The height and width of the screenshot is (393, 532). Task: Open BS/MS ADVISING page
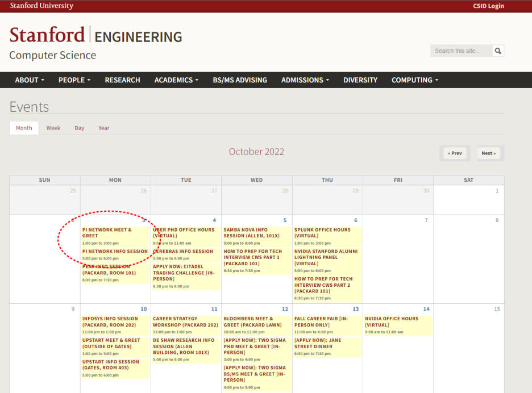(x=240, y=80)
